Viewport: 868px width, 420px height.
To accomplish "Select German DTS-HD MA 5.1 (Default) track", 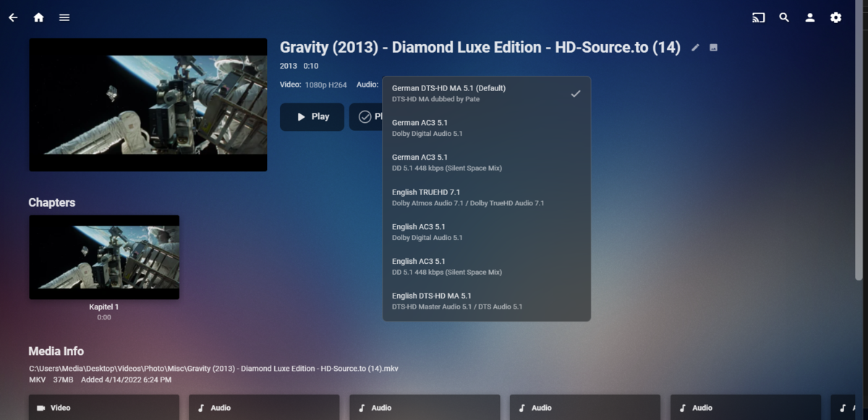I will coord(486,93).
